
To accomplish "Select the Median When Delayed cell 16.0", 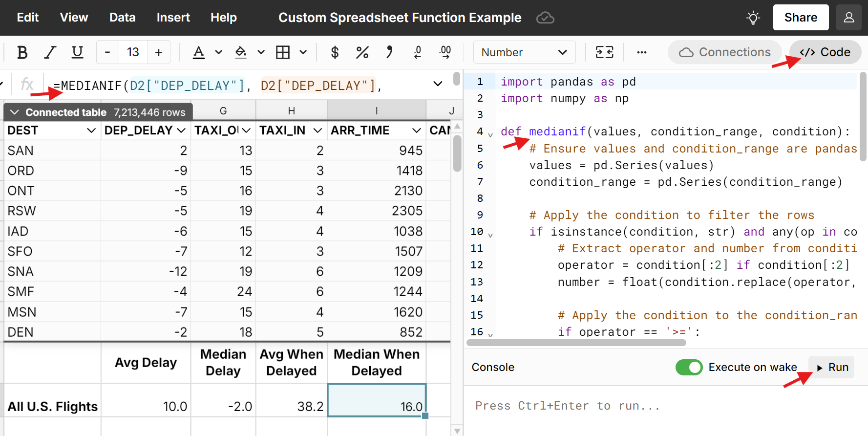I will tap(377, 400).
